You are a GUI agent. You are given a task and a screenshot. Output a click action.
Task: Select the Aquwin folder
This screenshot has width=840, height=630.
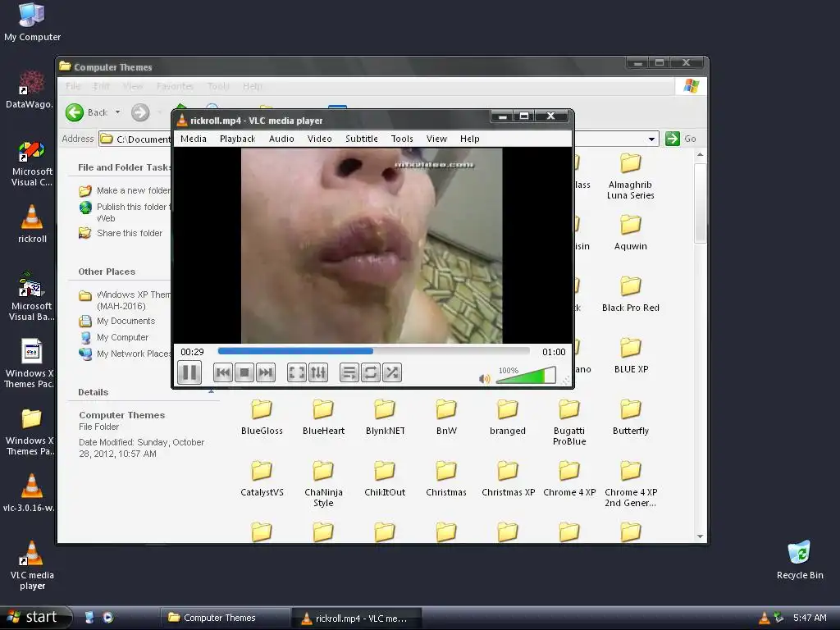[x=631, y=232]
